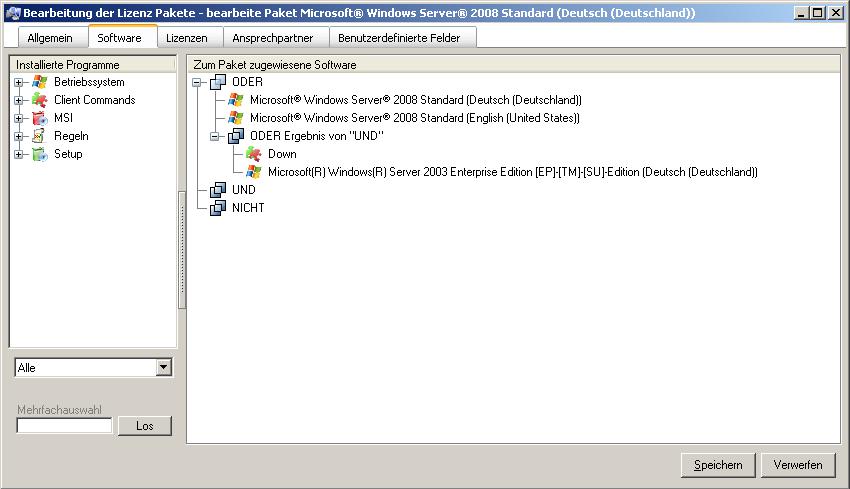Image resolution: width=850 pixels, height=489 pixels.
Task: Click the Verwerfen button
Action: click(x=798, y=465)
